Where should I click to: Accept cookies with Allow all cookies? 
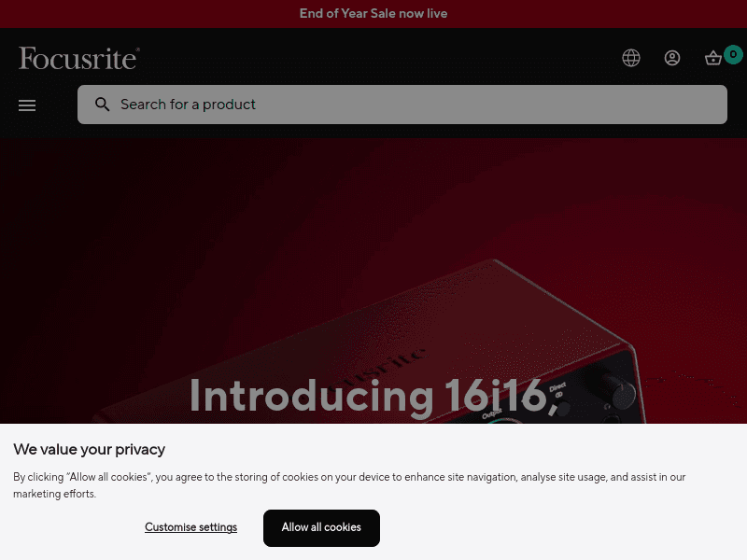point(321,527)
